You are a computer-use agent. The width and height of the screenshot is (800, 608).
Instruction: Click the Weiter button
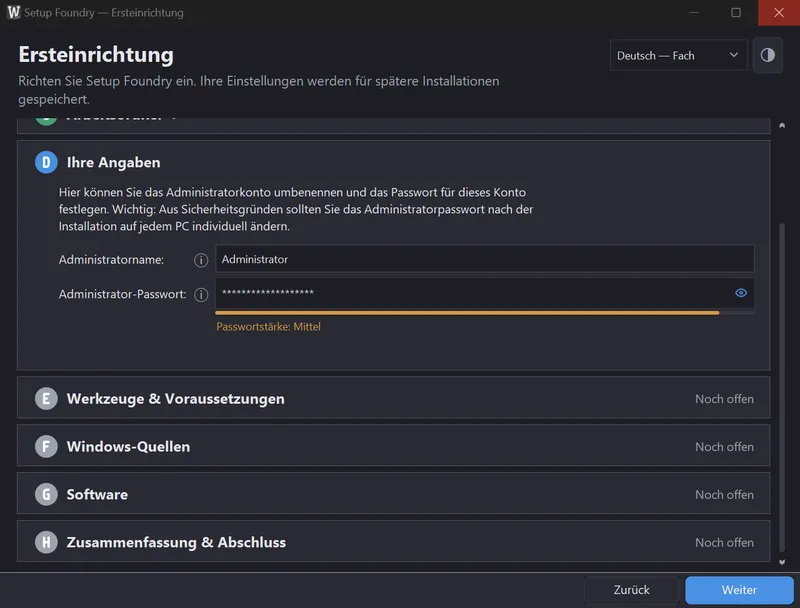pyautogui.click(x=739, y=590)
